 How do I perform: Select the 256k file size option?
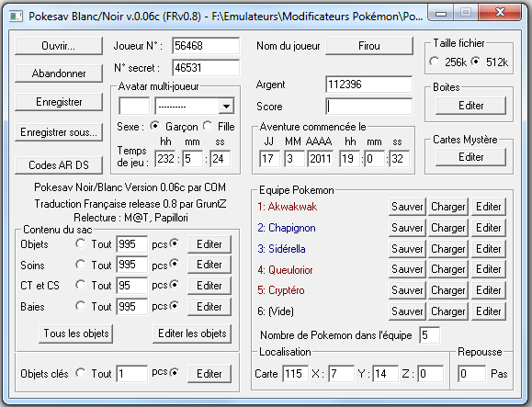click(435, 62)
